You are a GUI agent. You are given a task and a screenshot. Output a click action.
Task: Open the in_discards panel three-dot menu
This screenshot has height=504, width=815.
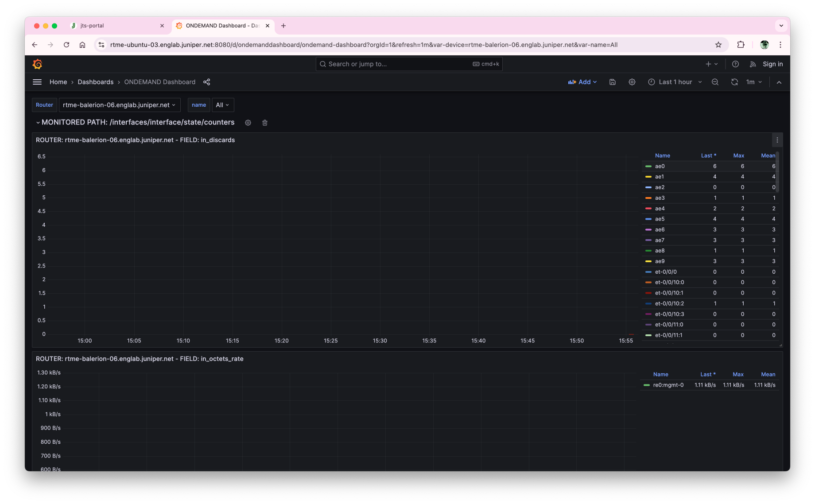click(777, 140)
